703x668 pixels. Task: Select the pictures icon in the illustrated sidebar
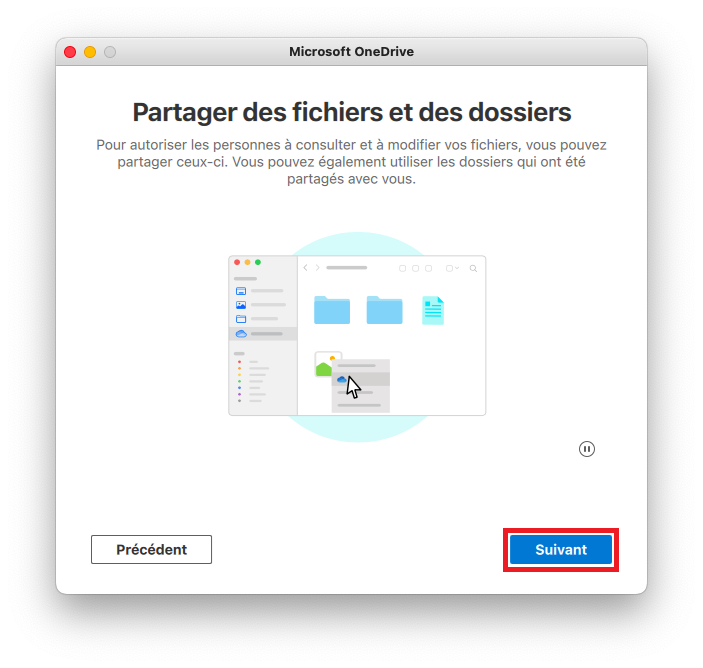click(x=241, y=305)
